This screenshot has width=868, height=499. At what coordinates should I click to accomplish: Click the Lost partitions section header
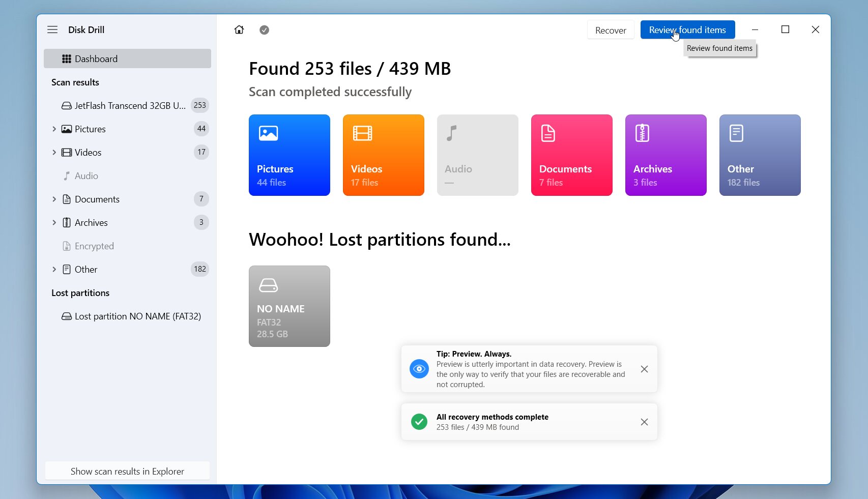(x=80, y=293)
